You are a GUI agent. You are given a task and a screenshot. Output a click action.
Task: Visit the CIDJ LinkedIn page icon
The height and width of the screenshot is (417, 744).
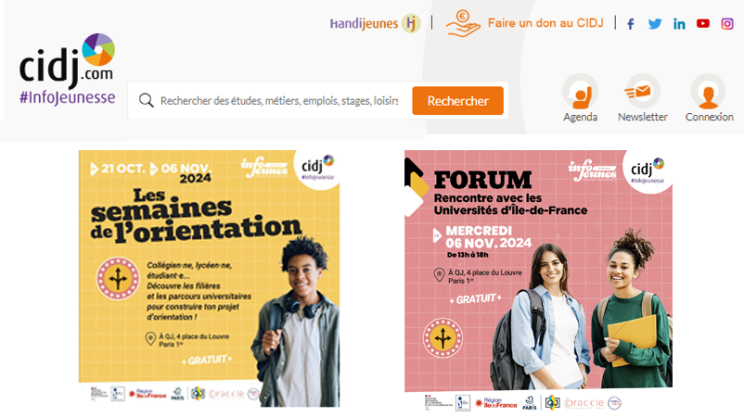[x=679, y=24]
